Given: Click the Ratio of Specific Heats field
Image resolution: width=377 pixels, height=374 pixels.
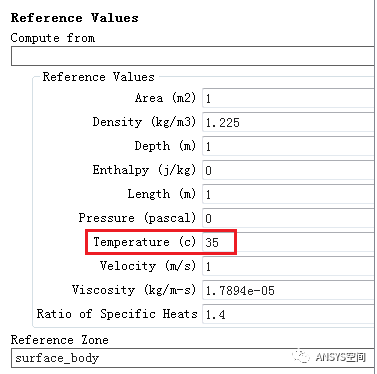Looking at the screenshot, I should (x=288, y=314).
